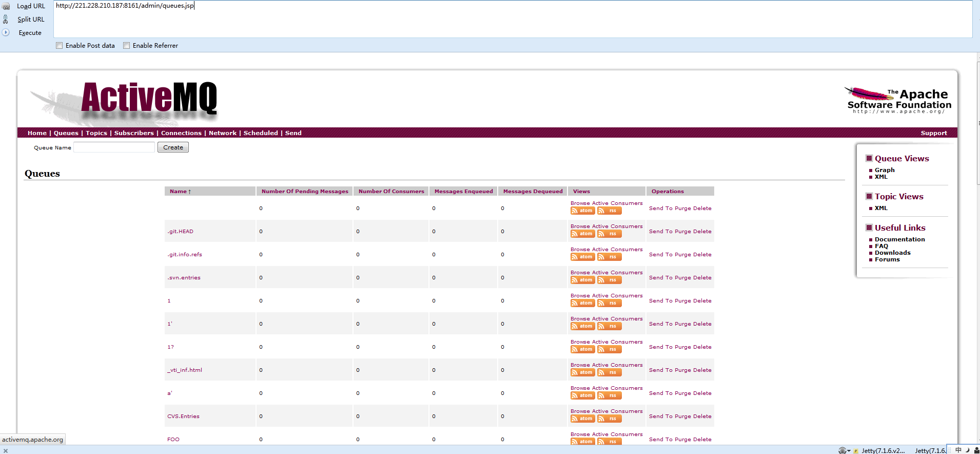
Task: Open atom feed for CVS.Entries queue
Action: click(x=582, y=419)
